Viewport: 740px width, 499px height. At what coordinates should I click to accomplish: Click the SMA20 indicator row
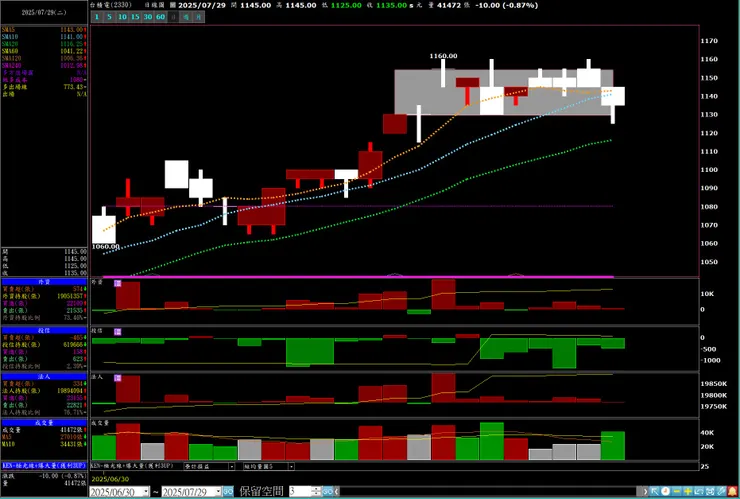coord(44,44)
